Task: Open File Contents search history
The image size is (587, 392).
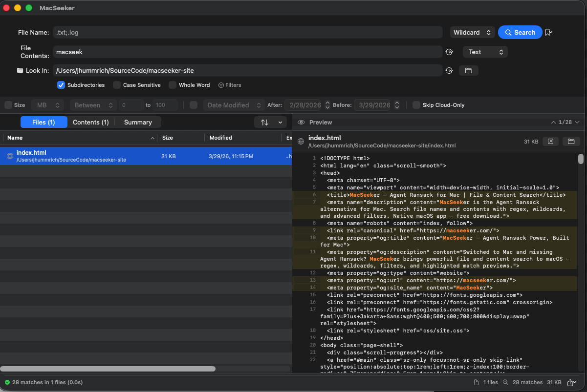Action: [449, 51]
